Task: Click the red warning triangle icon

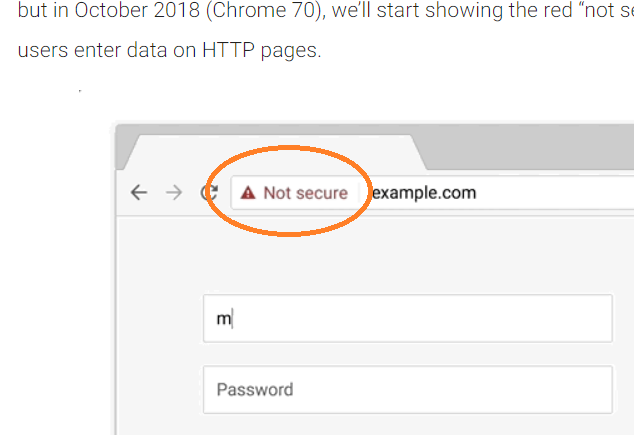Action: tap(248, 193)
